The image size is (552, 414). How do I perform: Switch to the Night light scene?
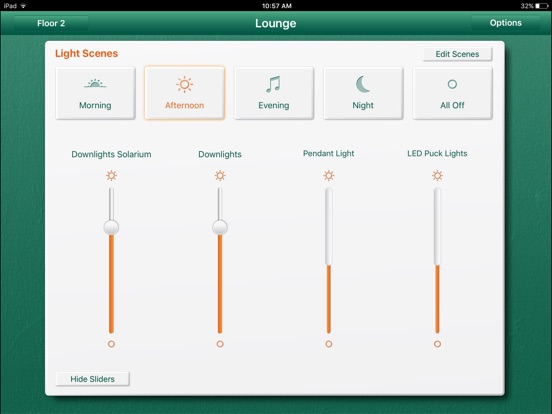(363, 93)
